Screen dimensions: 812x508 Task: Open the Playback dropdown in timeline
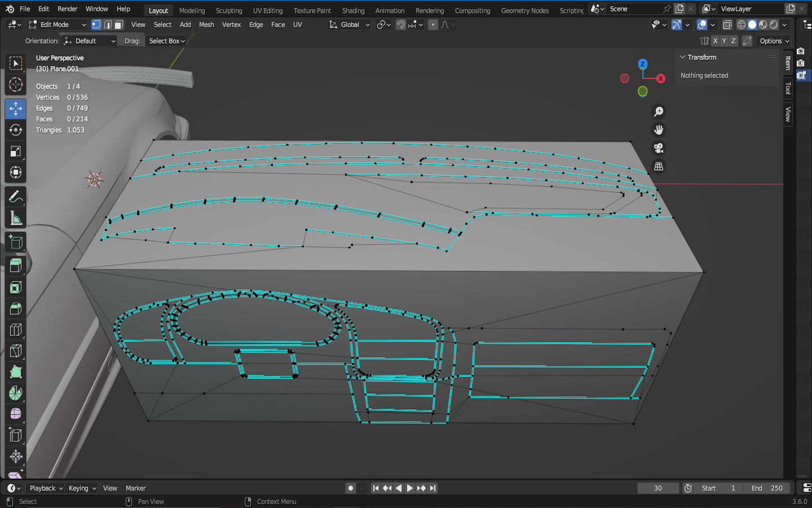point(46,488)
